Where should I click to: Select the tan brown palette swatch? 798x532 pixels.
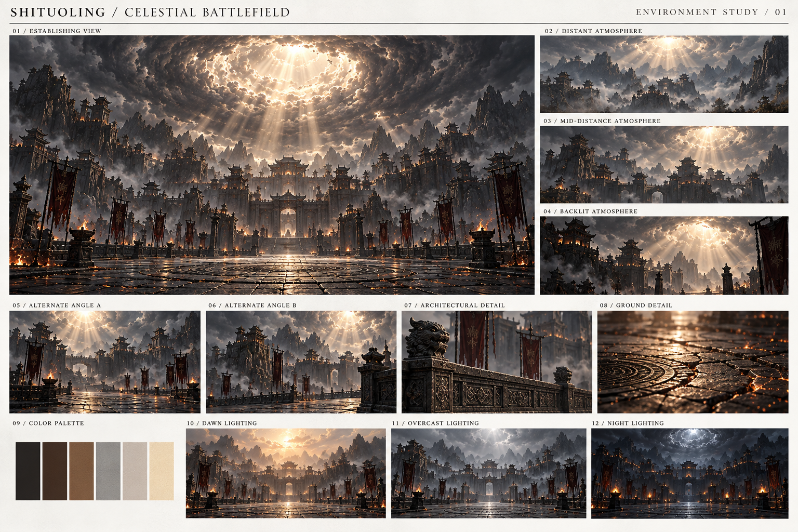(82, 471)
